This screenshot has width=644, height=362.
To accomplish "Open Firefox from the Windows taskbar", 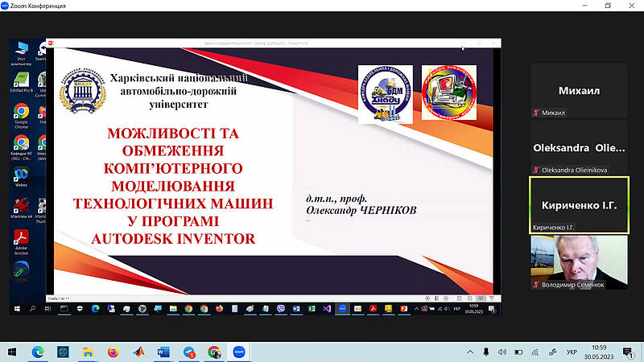I will [x=113, y=352].
